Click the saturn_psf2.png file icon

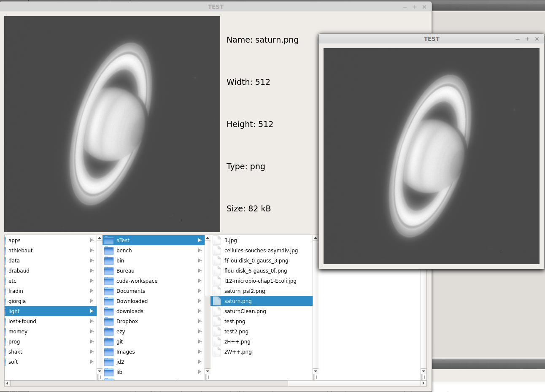(217, 291)
